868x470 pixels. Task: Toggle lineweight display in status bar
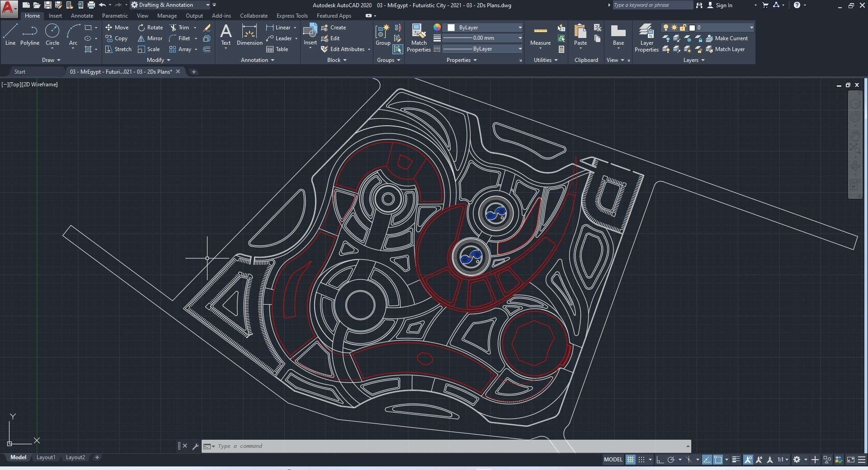(736, 460)
